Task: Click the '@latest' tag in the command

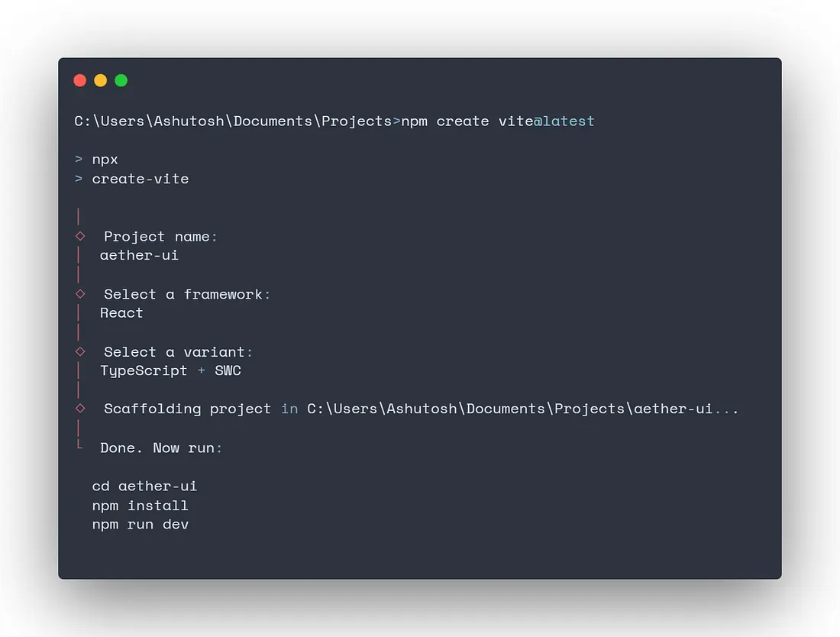Action: pos(564,121)
